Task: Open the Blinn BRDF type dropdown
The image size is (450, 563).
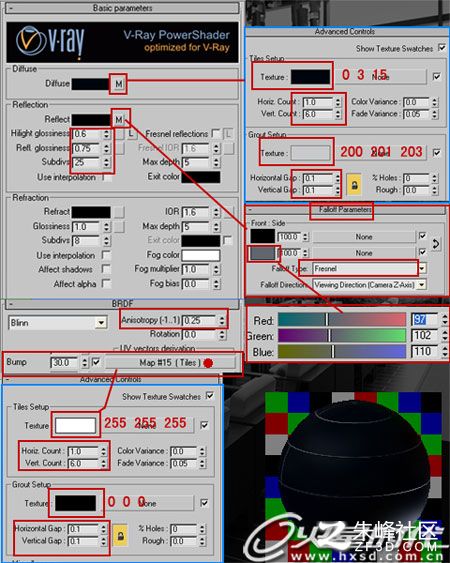Action: [x=101, y=323]
